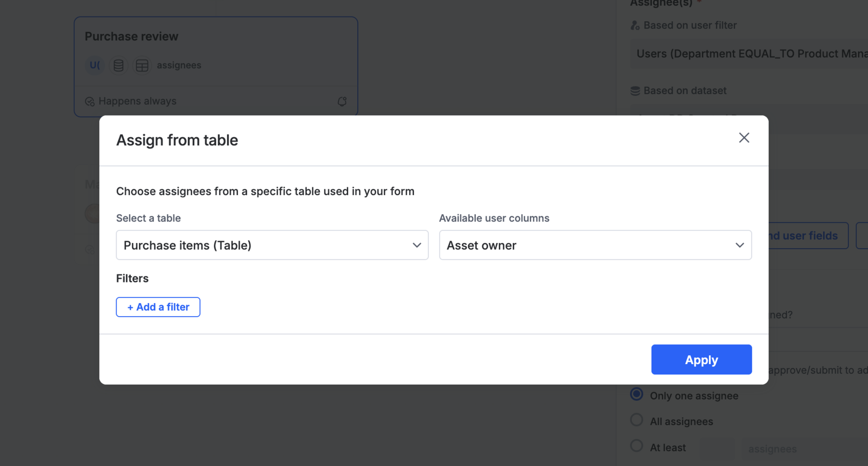Click the table icon in Purchase review card
Screen dimensions: 868x466
coord(142,66)
